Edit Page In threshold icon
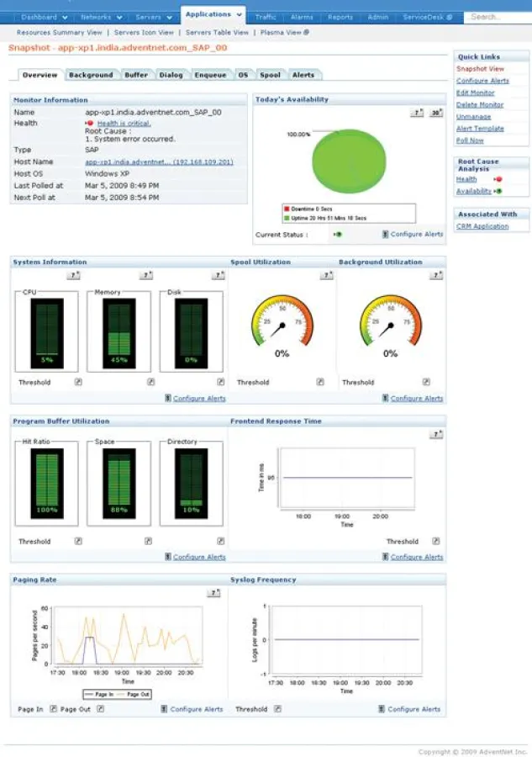This screenshot has height=757, width=532. (x=54, y=709)
